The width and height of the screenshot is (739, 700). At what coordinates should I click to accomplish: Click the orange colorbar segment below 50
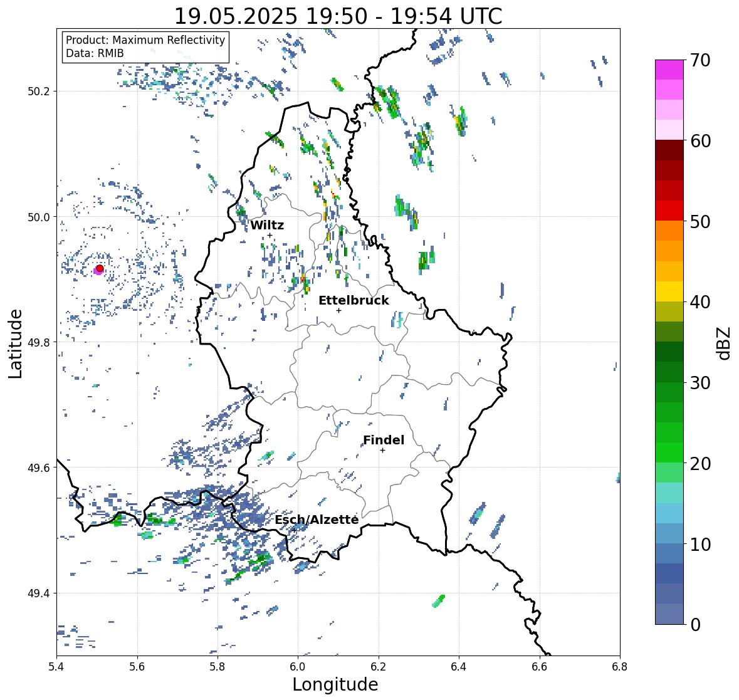[669, 231]
